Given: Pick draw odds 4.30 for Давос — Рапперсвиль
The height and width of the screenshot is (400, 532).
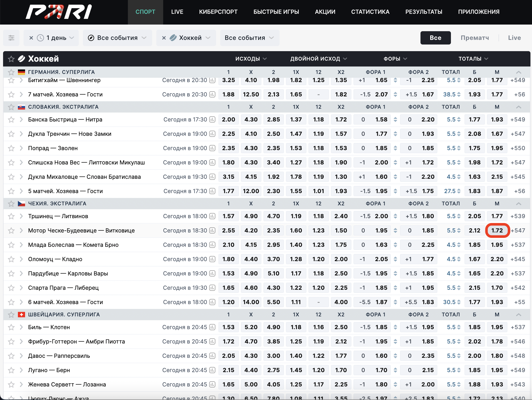Looking at the screenshot, I should [251, 356].
